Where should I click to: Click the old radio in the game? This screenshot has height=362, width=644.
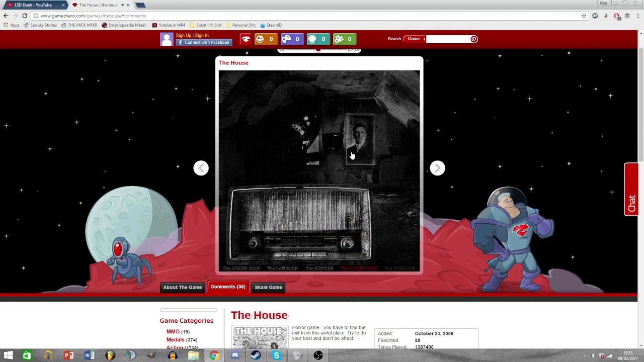[300, 224]
